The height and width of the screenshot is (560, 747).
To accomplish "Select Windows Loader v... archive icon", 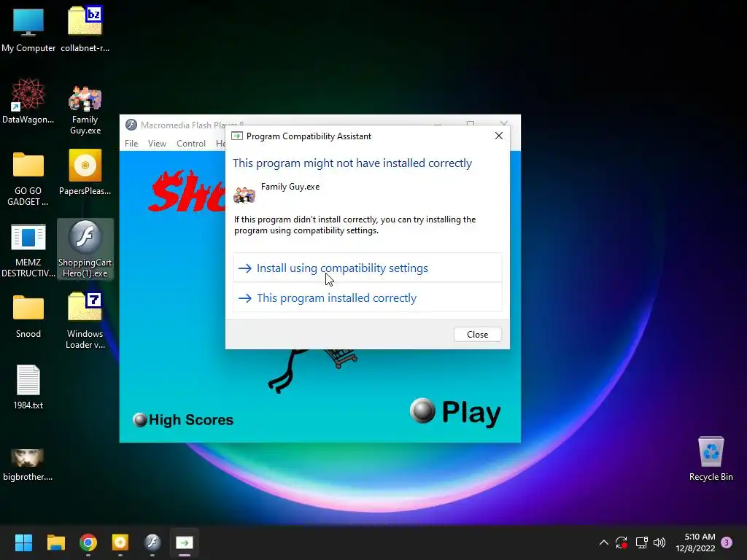I will point(85,320).
